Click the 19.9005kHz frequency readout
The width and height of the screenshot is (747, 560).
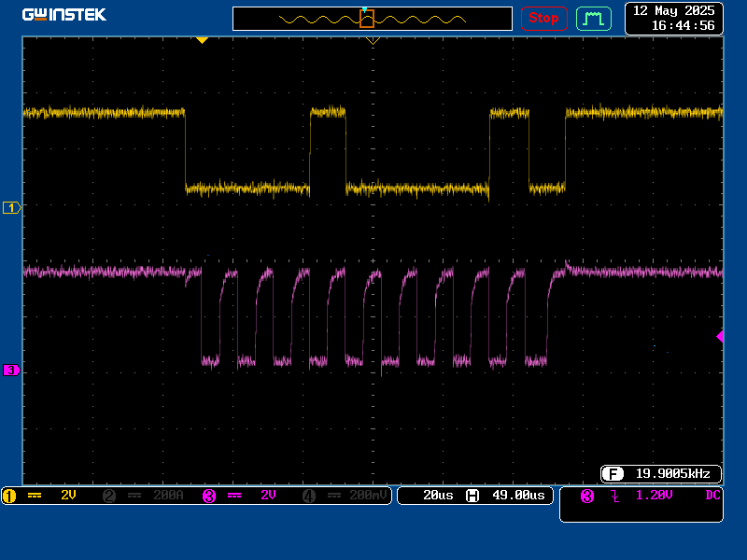[x=672, y=474]
